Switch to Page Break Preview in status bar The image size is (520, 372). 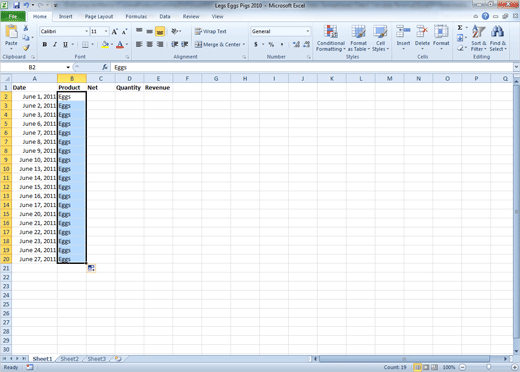coord(434,367)
